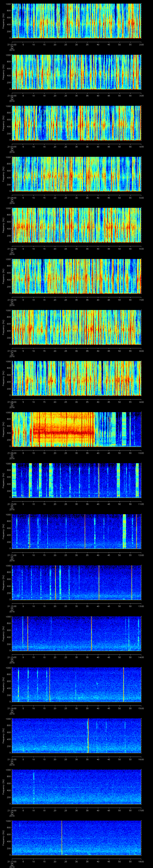Viewport: 153px width, 868px height.
Task: Select the spectrogram panel starting at 21:02:00
Action: tap(76, 72)
